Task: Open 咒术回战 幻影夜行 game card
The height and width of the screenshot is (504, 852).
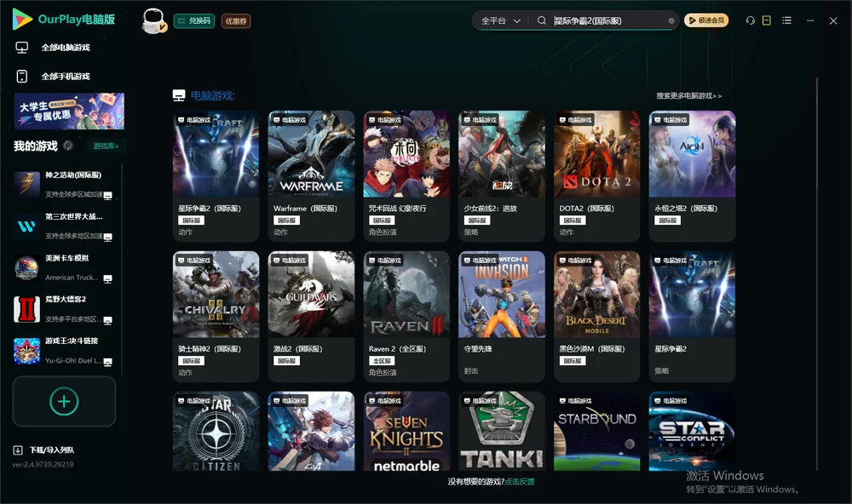Action: (406, 176)
